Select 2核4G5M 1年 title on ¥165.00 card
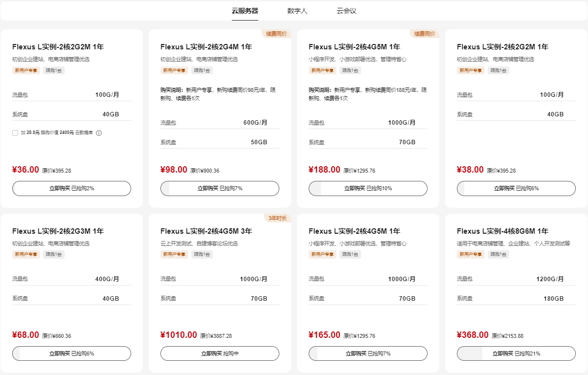 pos(354,231)
